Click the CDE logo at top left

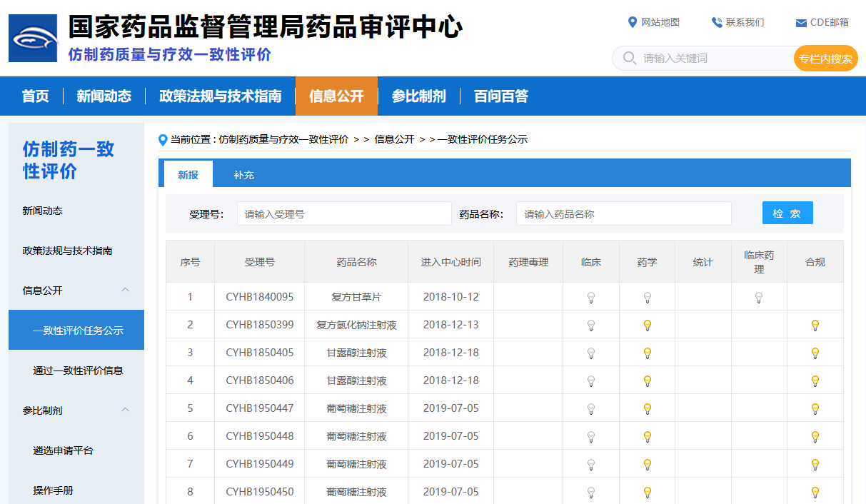pos(33,39)
